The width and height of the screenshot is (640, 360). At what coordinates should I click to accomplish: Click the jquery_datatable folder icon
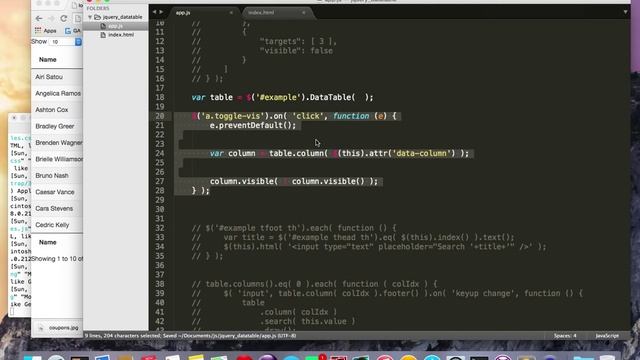[98, 17]
